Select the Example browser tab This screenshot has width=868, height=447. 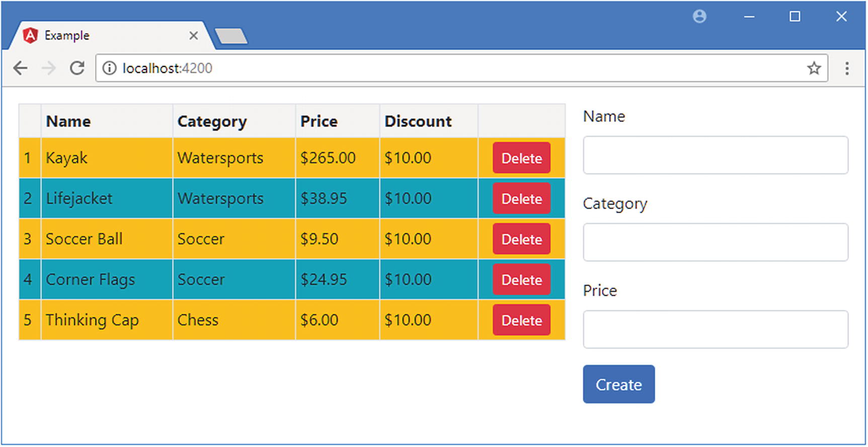point(101,36)
